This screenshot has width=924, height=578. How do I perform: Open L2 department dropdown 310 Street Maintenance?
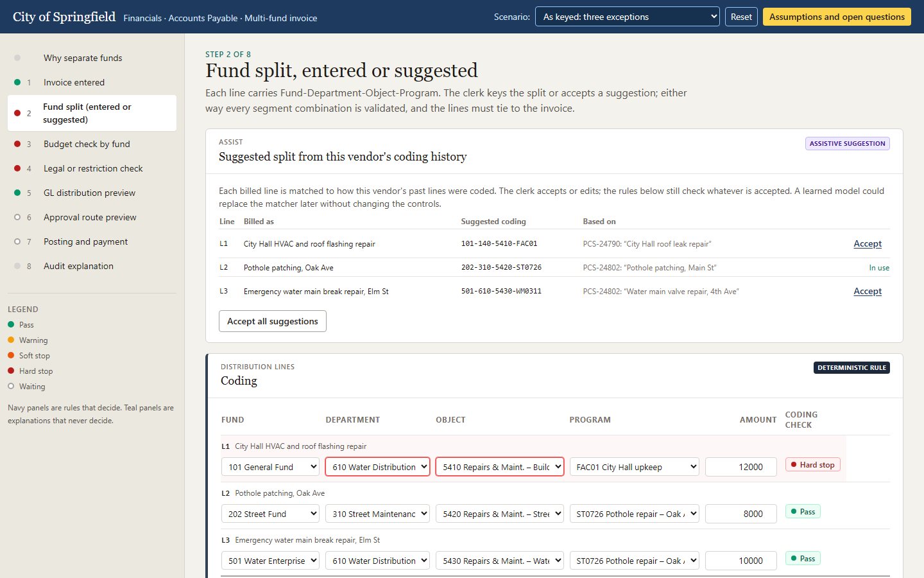[x=377, y=514]
